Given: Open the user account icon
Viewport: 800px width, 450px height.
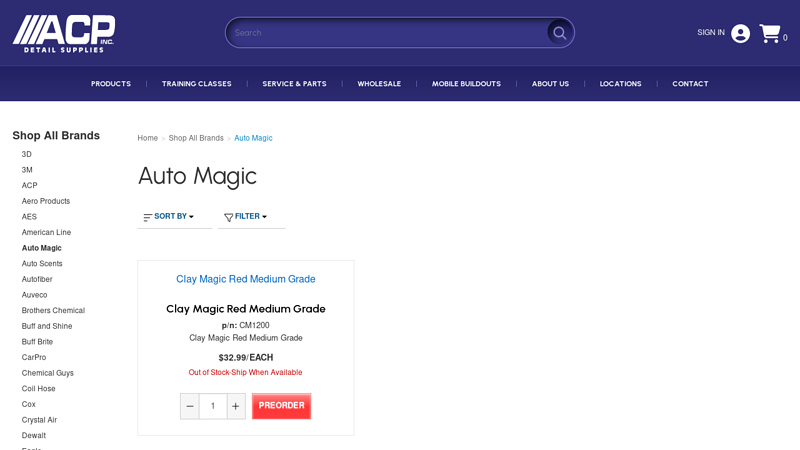Looking at the screenshot, I should pos(740,34).
